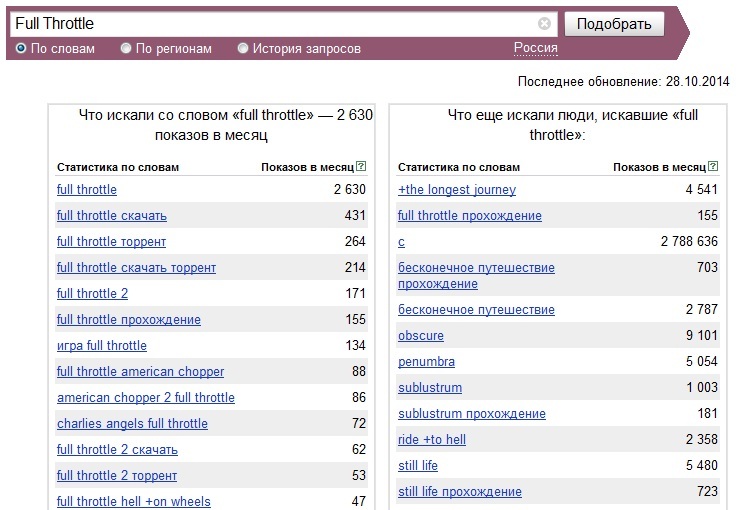The width and height of the screenshot is (744, 510).
Task: Select the 'По регионам' radio button
Action: 126,48
